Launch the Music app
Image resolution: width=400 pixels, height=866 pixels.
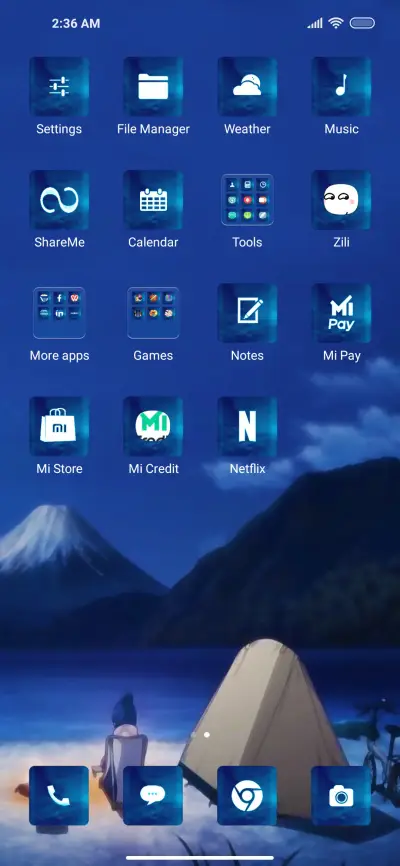(341, 87)
